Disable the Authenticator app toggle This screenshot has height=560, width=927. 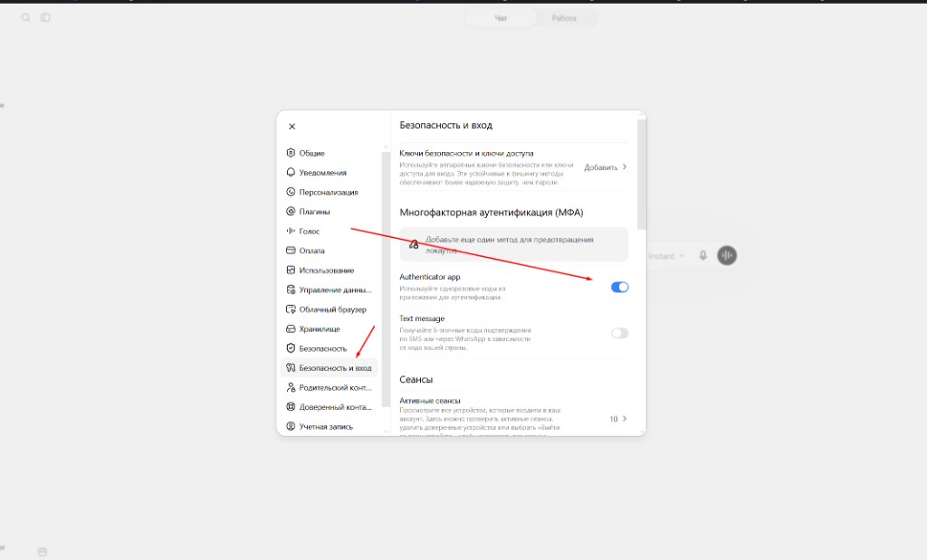click(x=619, y=287)
